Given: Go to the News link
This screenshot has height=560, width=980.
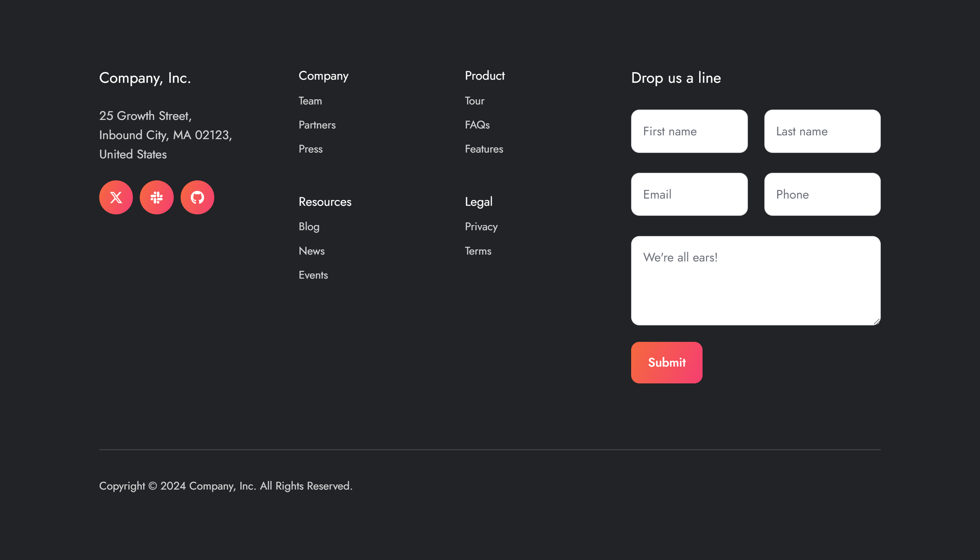Looking at the screenshot, I should [x=311, y=251].
